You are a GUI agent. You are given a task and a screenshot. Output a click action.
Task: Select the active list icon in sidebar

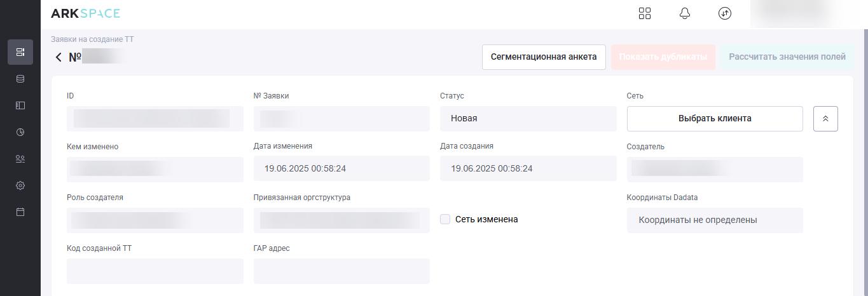click(20, 52)
